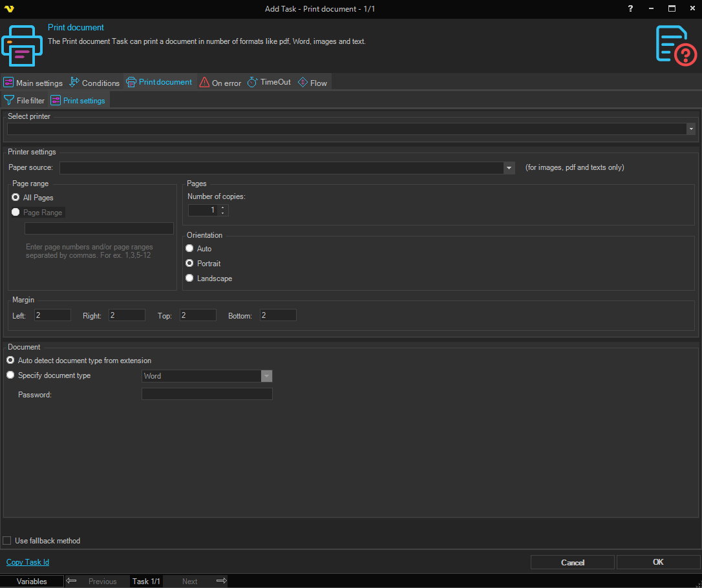
Task: Click the right arrow Next task icon
Action: (x=221, y=581)
